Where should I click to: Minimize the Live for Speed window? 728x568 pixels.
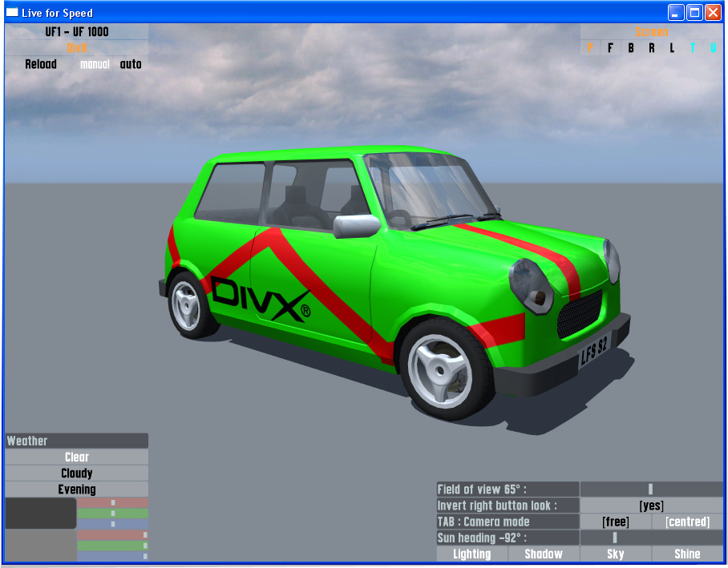coord(676,13)
